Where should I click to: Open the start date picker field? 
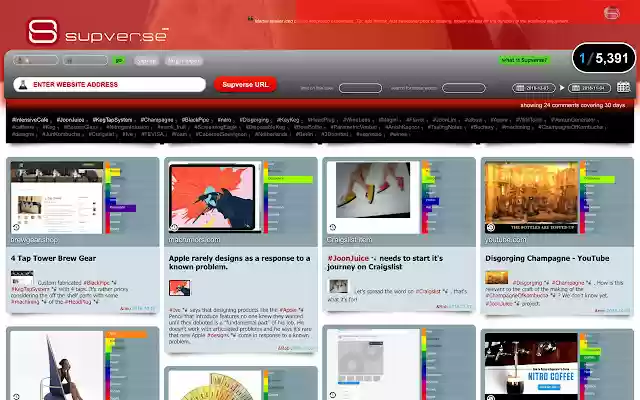click(x=533, y=88)
